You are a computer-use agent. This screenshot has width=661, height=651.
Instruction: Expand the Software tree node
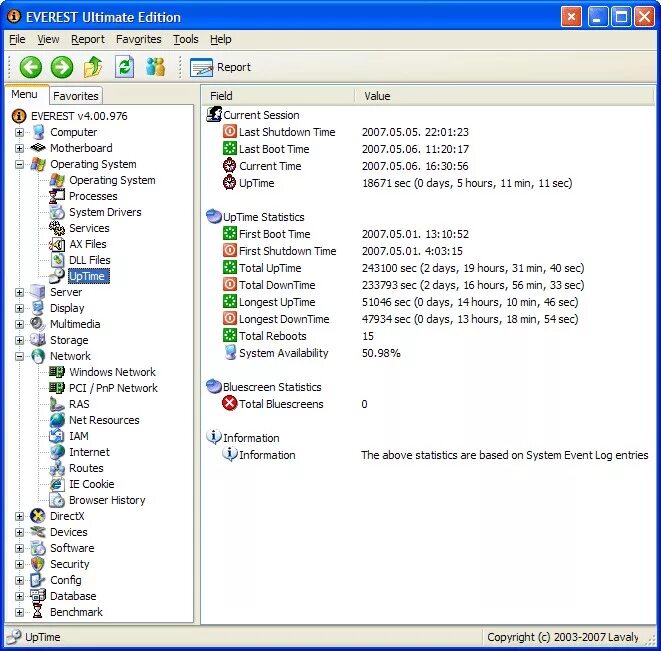19,548
